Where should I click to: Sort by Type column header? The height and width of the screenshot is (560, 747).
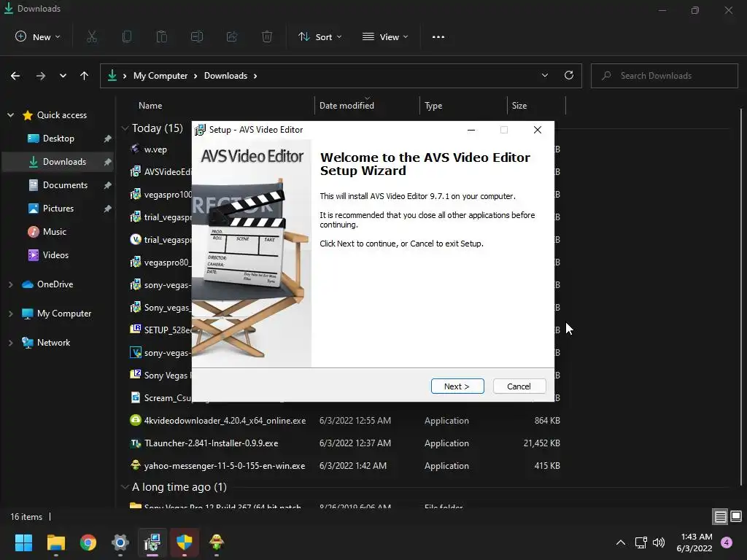[433, 106]
